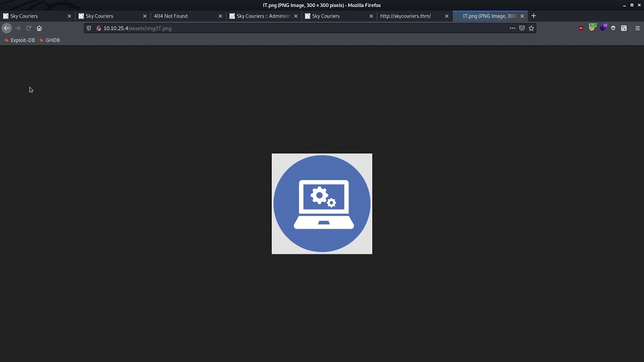Close the 404 Not Found tab
Viewport: 644px width, 362px height.
coord(220,16)
